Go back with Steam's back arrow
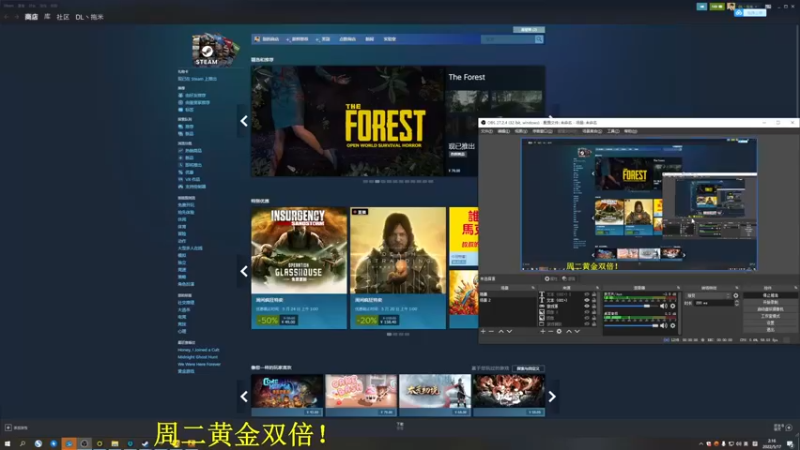The height and width of the screenshot is (450, 800). pyautogui.click(x=7, y=17)
